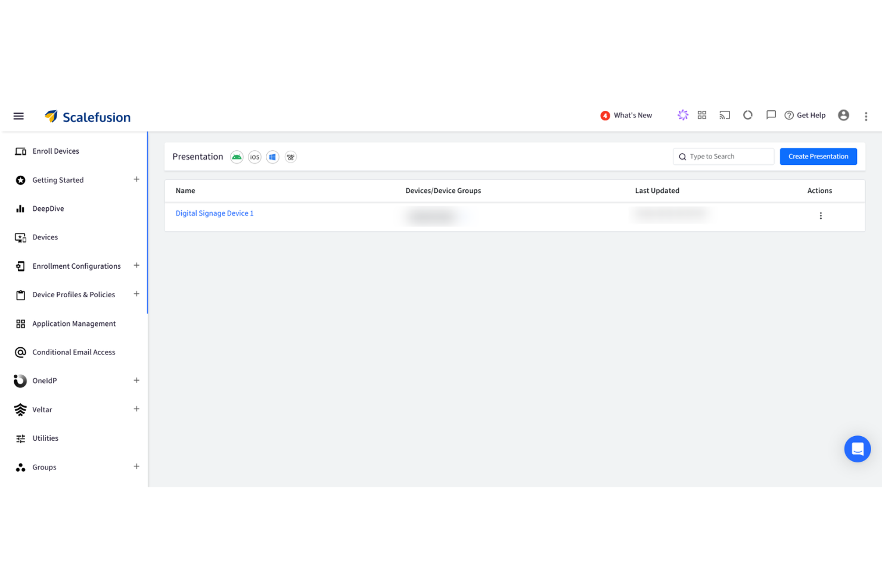
Task: Open the apps grid icon
Action: click(701, 115)
